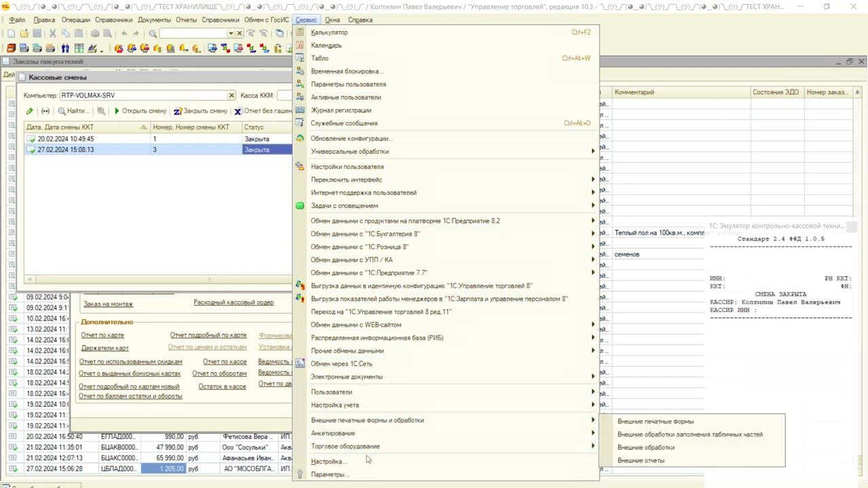Clear the Компьютер field with the X button
Screen dimensions: 868x488
[x=231, y=96]
